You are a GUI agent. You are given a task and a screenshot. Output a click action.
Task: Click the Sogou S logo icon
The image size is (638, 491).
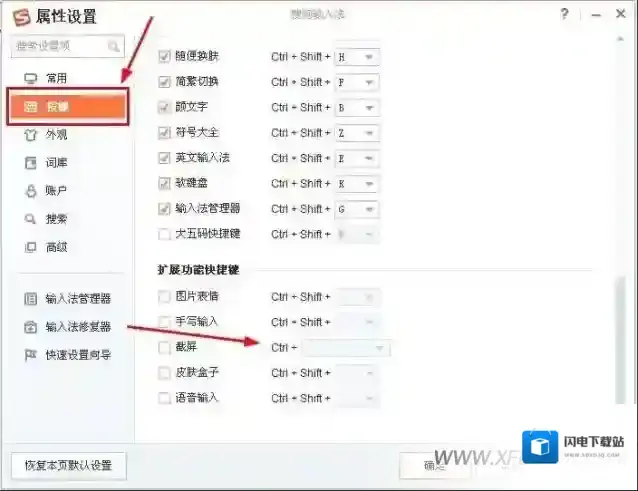pyautogui.click(x=21, y=17)
